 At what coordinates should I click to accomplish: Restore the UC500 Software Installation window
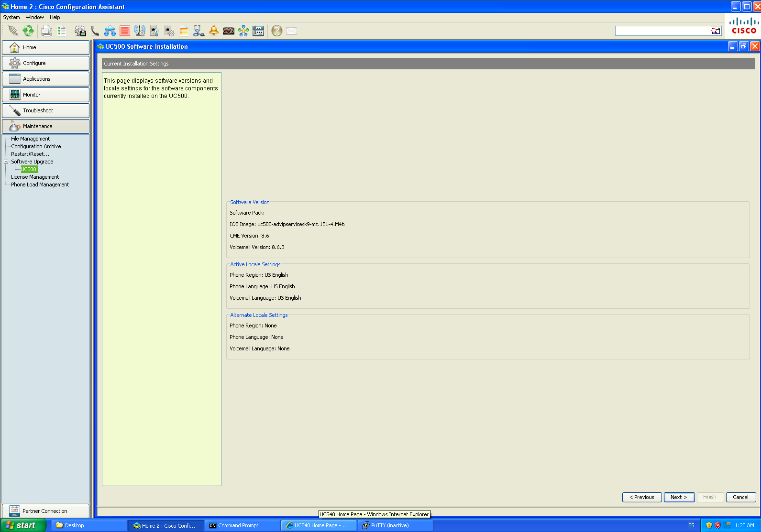744,46
